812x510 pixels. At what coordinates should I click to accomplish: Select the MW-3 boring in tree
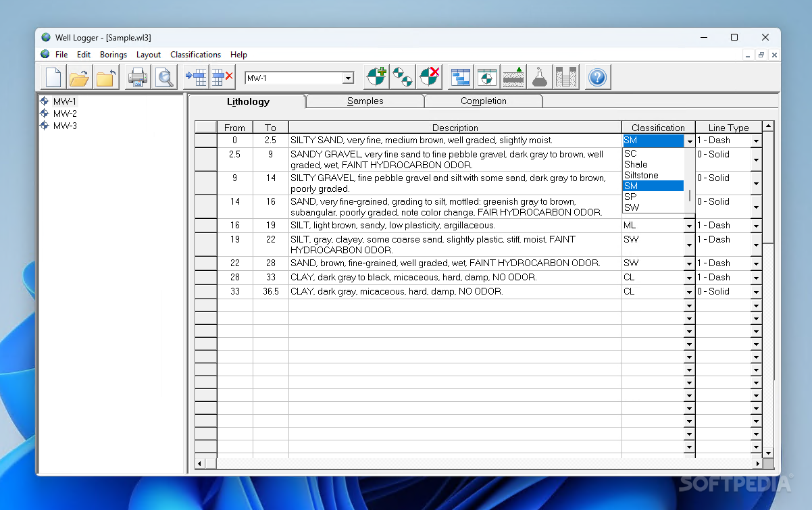65,126
